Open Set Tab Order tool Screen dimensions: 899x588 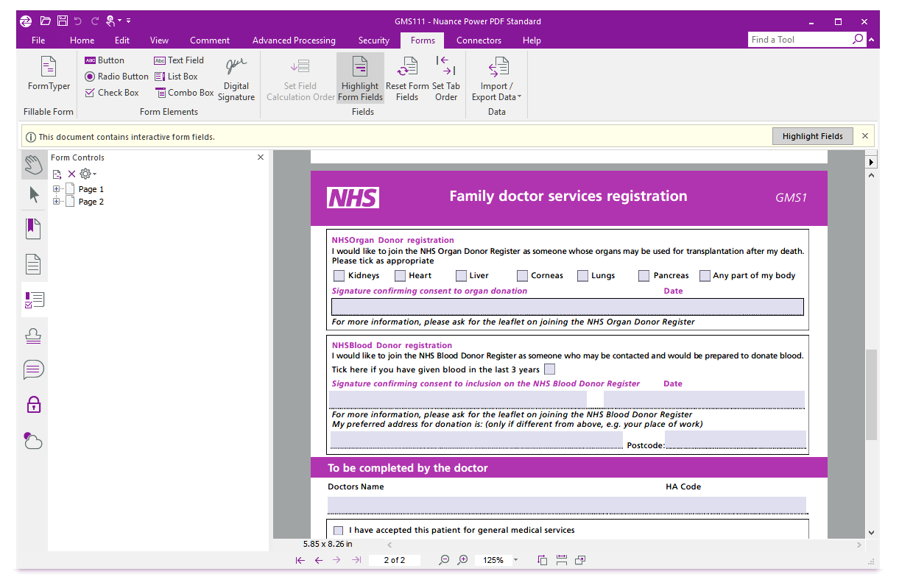(445, 79)
